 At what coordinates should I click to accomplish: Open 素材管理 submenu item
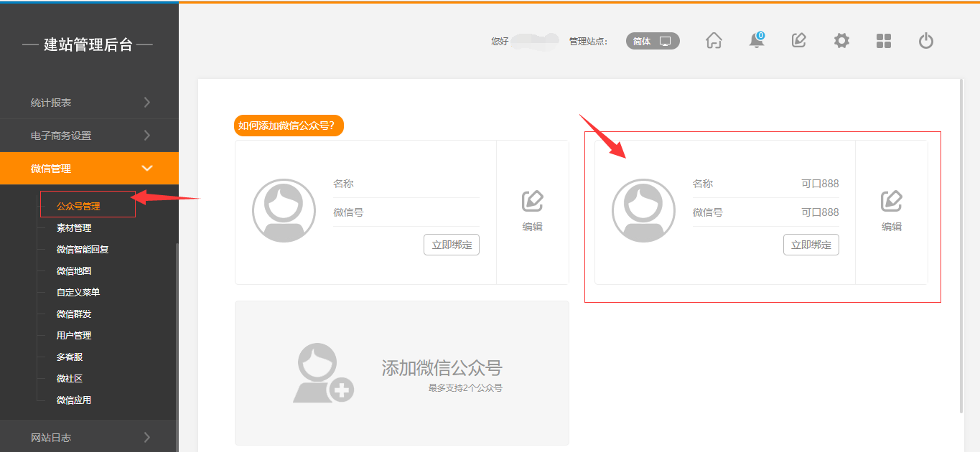tap(74, 228)
